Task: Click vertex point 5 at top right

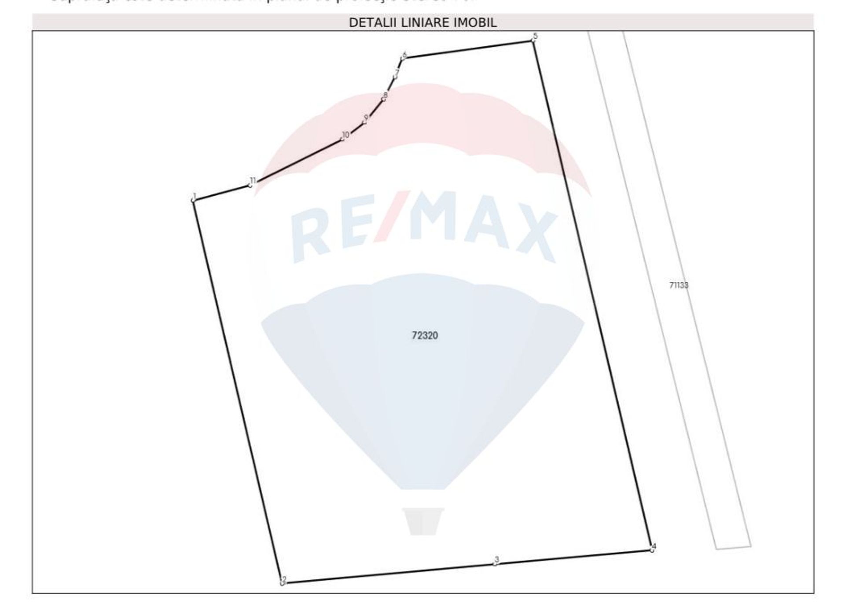Action: (533, 40)
